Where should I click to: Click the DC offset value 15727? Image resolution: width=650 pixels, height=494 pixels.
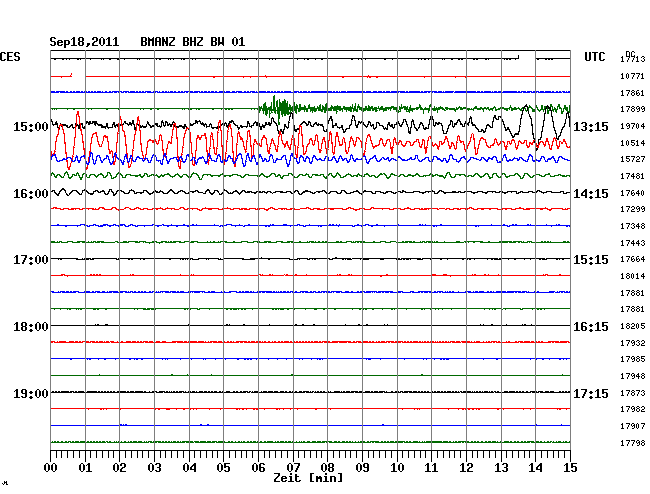pos(633,159)
